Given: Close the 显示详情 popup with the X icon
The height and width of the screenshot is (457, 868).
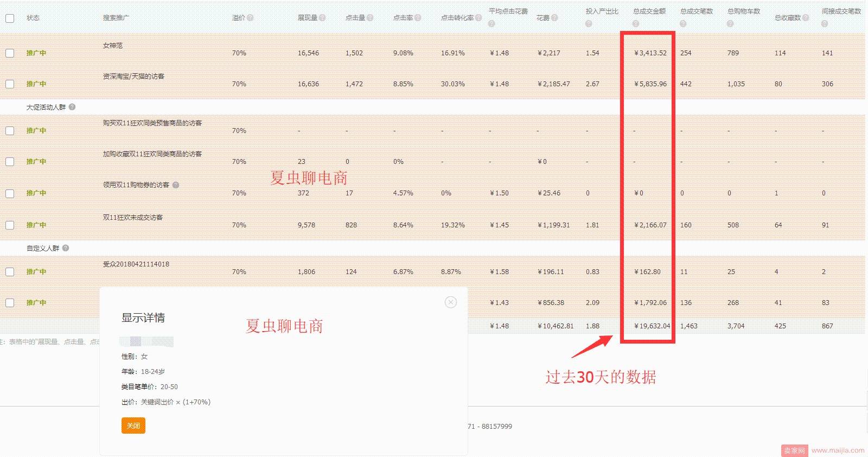Looking at the screenshot, I should [451, 302].
